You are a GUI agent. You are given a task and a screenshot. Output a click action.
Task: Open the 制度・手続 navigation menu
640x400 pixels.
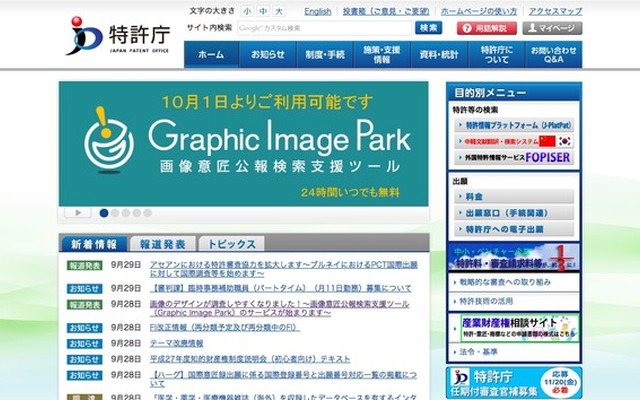point(325,54)
